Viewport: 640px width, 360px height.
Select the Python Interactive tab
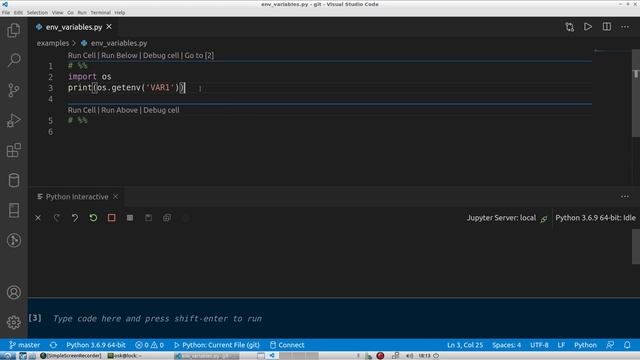tap(77, 197)
